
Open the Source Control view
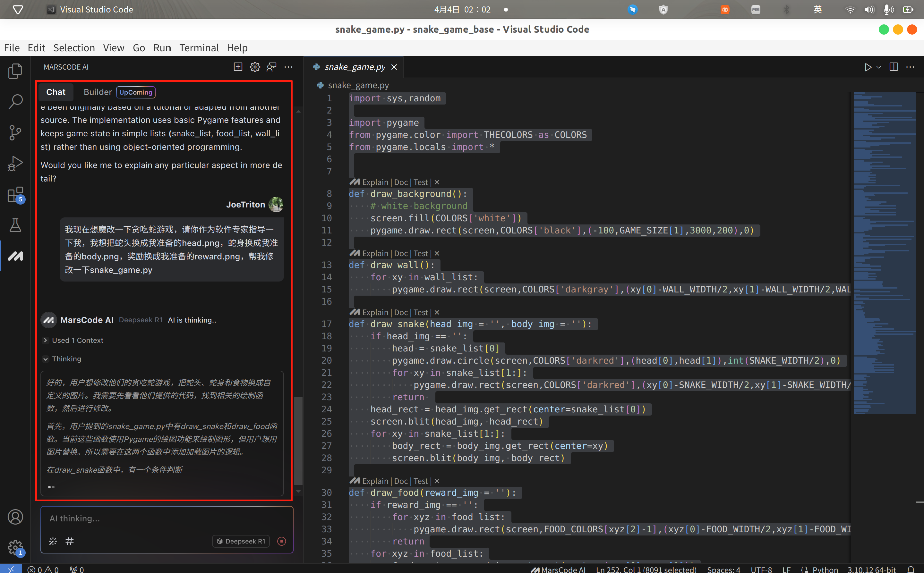[15, 133]
